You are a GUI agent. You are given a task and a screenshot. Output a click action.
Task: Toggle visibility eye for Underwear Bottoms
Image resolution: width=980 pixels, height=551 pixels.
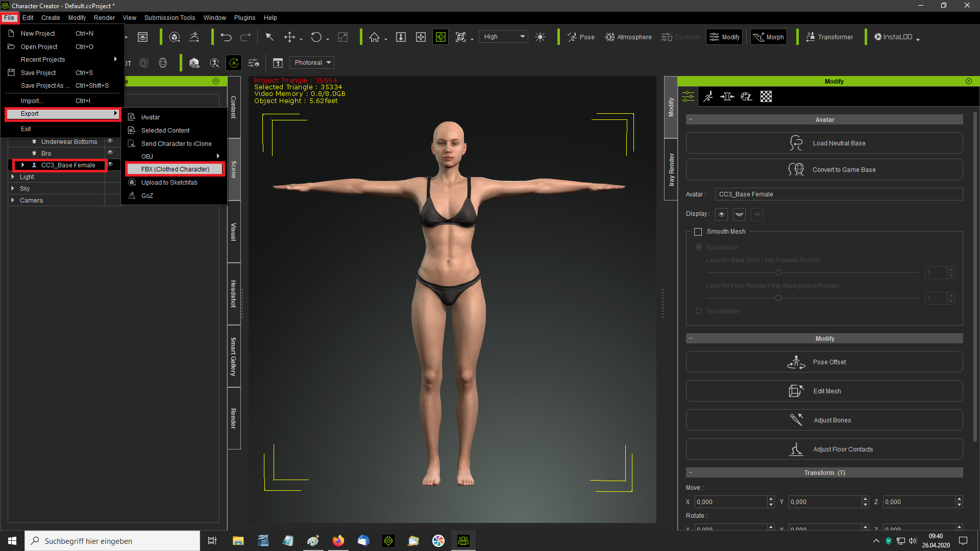pyautogui.click(x=110, y=141)
